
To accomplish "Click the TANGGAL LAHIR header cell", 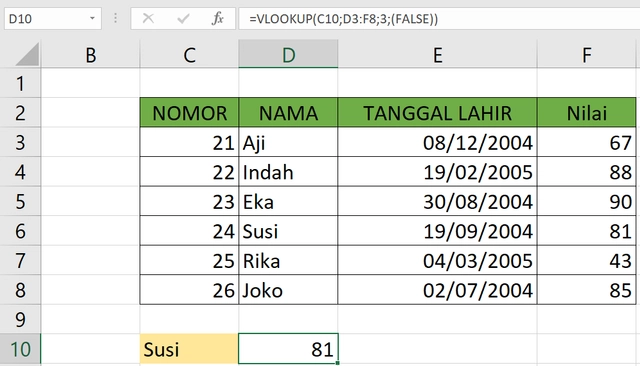I will click(438, 113).
